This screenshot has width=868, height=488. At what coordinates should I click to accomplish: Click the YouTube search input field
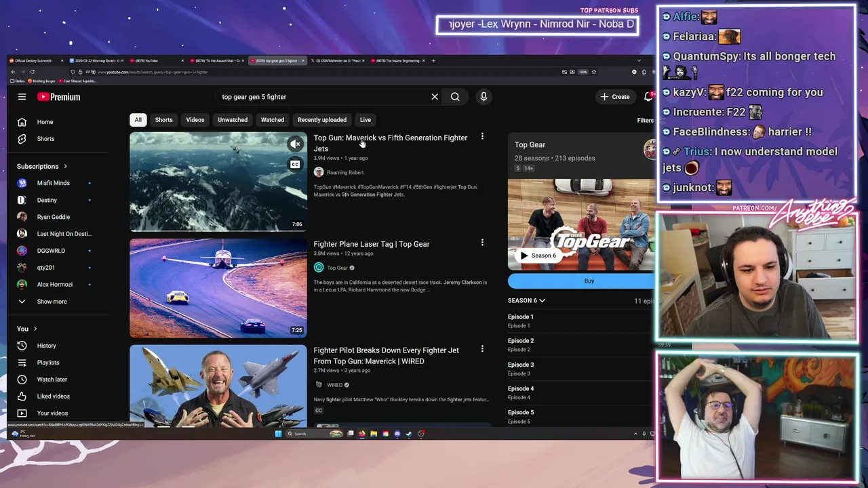[x=322, y=97]
